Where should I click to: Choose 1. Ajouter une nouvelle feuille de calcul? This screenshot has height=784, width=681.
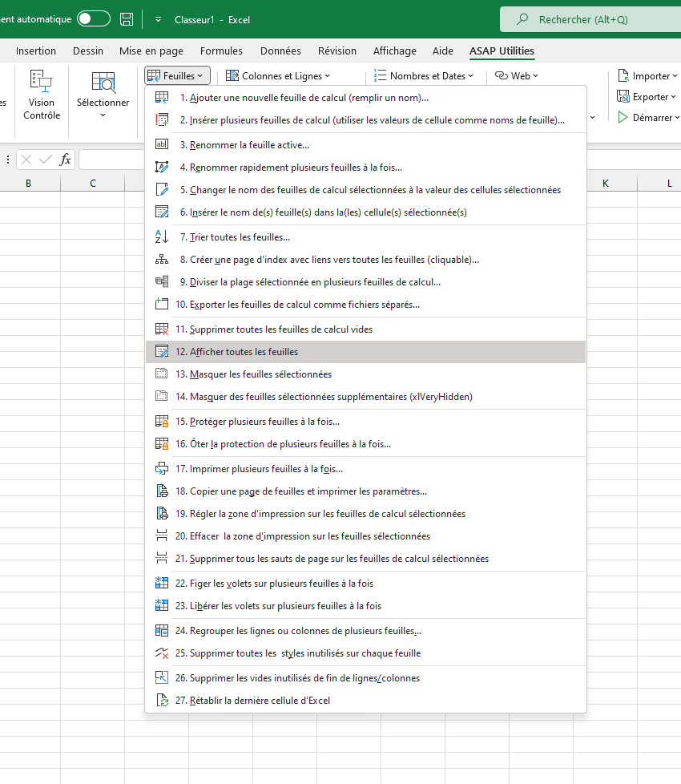tap(365, 98)
